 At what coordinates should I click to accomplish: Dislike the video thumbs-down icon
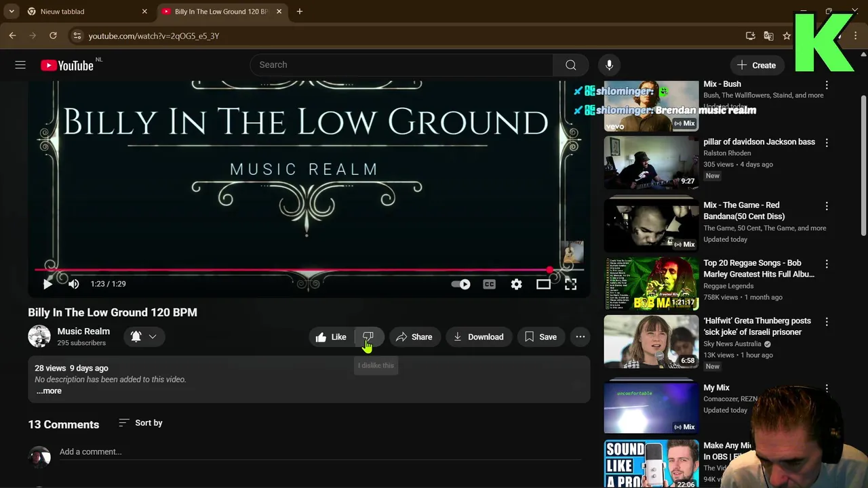368,337
